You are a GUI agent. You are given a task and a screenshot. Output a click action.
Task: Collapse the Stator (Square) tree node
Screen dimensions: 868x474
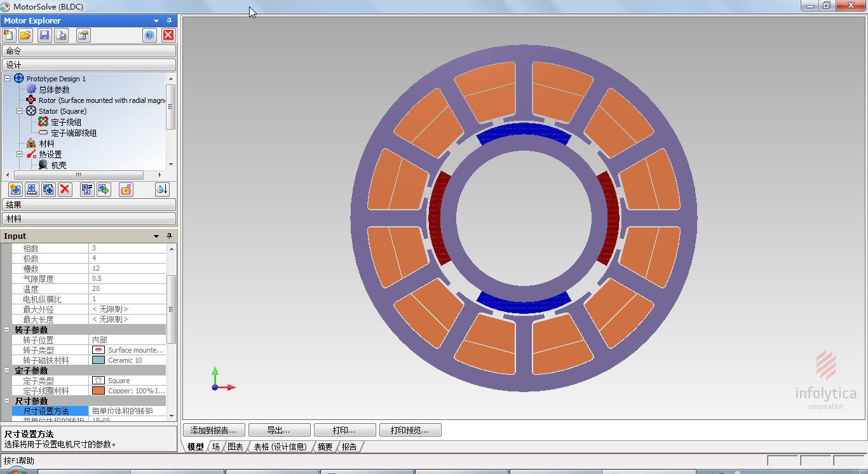[x=20, y=111]
